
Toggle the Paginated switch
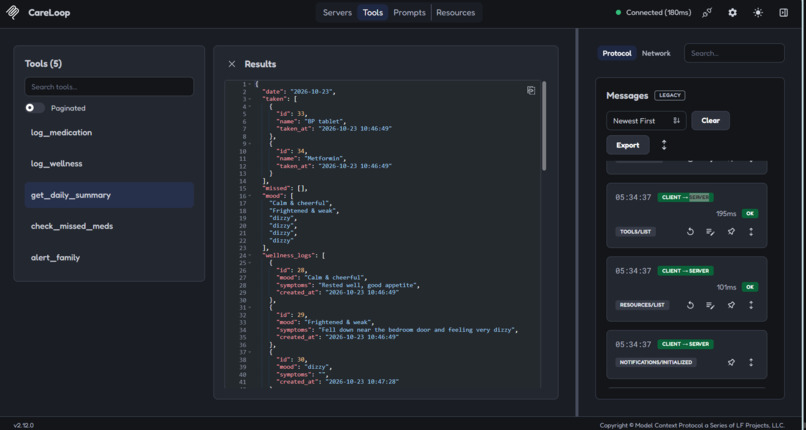tap(35, 108)
